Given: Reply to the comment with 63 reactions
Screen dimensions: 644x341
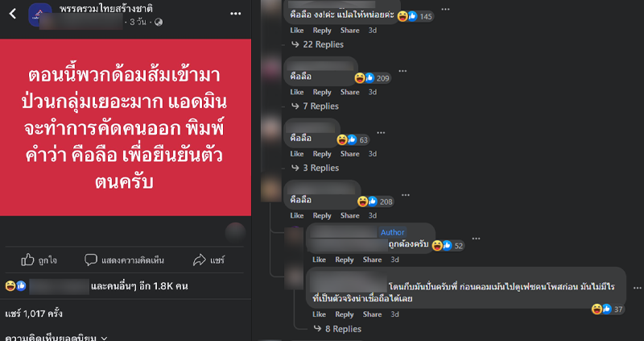Looking at the screenshot, I should click(x=322, y=154).
